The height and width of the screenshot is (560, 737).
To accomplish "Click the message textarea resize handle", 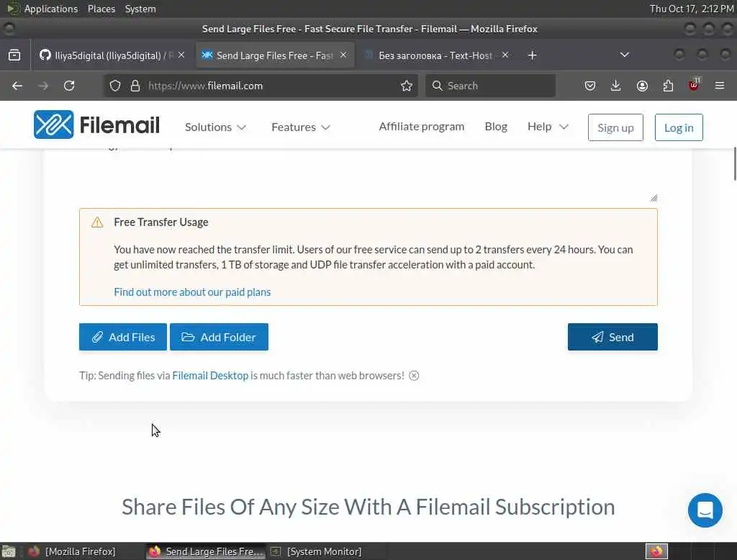I will [x=654, y=198].
